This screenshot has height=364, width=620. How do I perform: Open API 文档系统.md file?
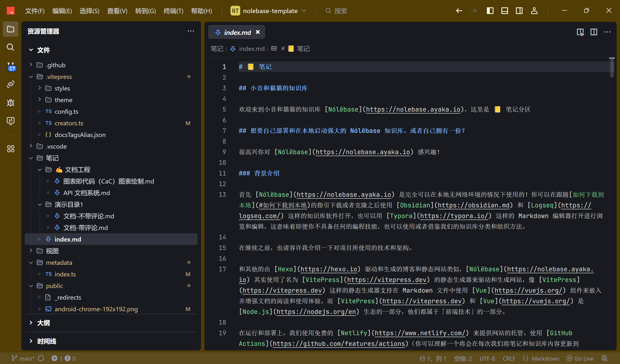(111, 193)
